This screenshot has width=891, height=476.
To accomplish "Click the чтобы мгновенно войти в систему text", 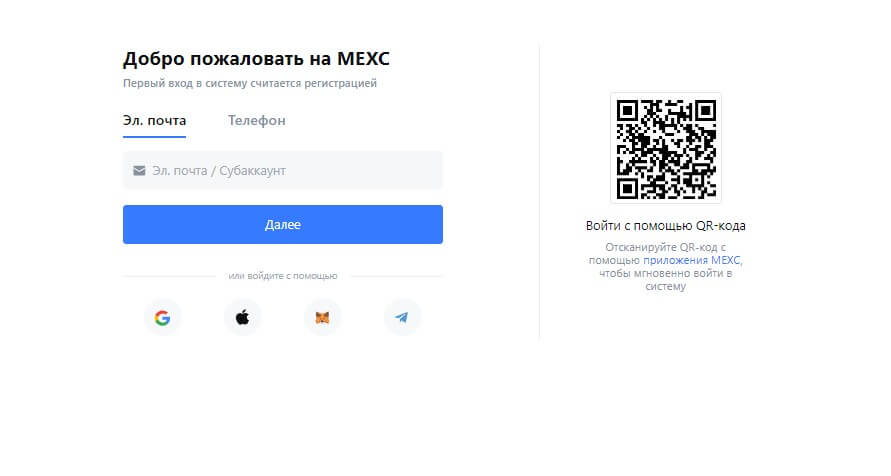I will tap(665, 279).
